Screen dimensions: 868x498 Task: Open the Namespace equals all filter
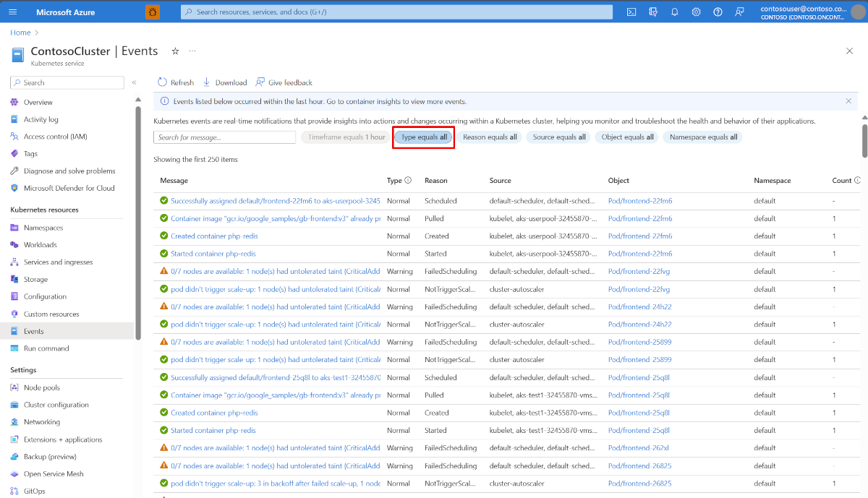coord(702,137)
